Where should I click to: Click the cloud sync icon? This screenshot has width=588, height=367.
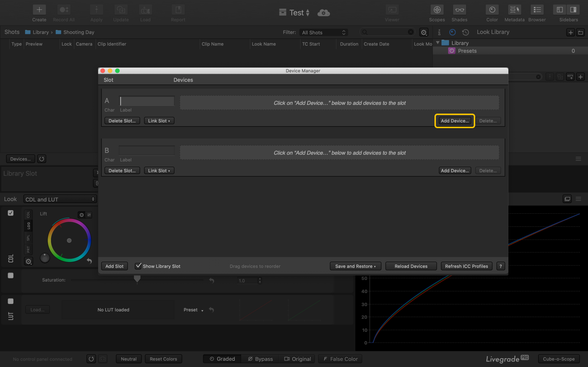tap(323, 13)
